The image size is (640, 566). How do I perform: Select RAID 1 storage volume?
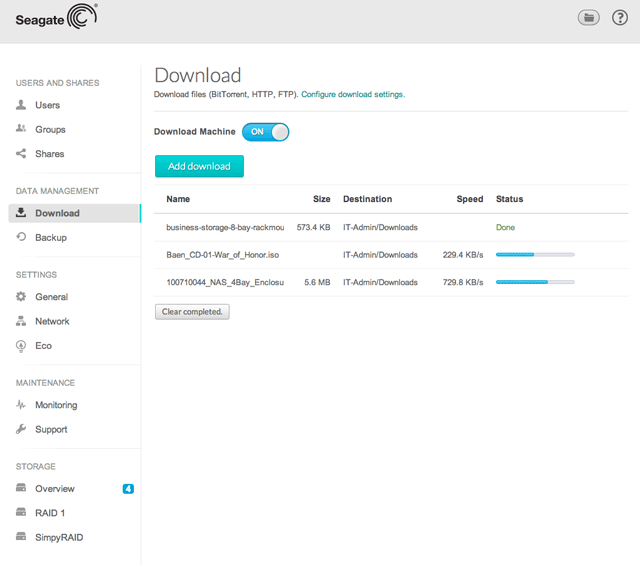tap(51, 513)
